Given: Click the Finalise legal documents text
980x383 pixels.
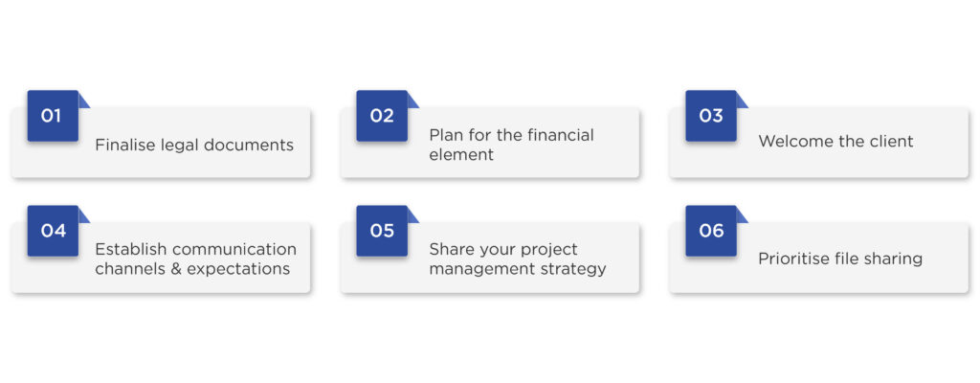Looking at the screenshot, I should click(194, 146).
